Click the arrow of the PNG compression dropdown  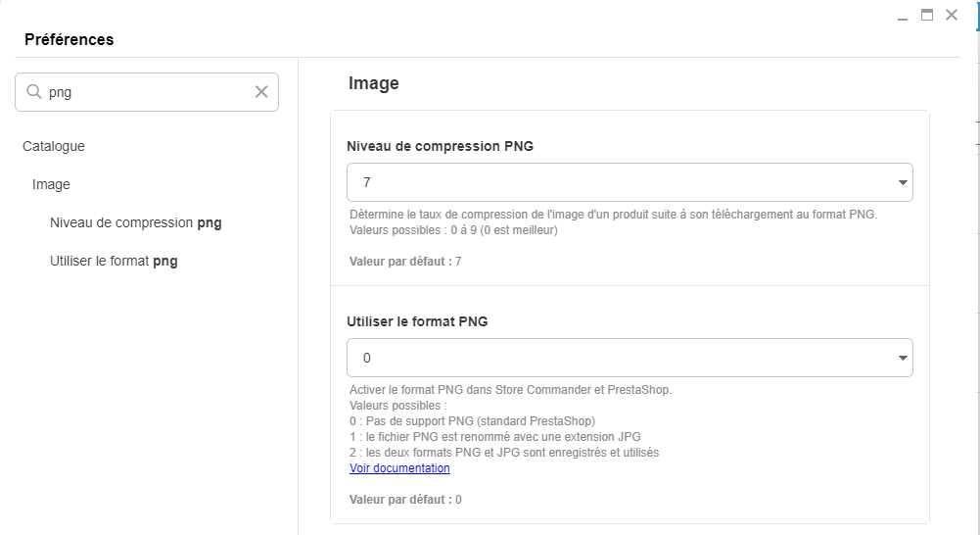pyautogui.click(x=902, y=182)
